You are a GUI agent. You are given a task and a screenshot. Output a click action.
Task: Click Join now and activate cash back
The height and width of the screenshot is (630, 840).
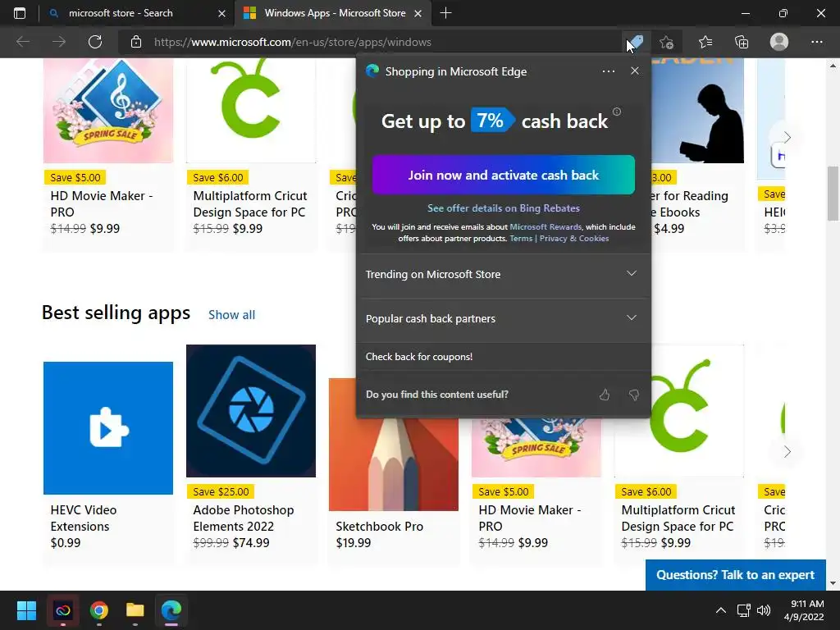pos(503,175)
